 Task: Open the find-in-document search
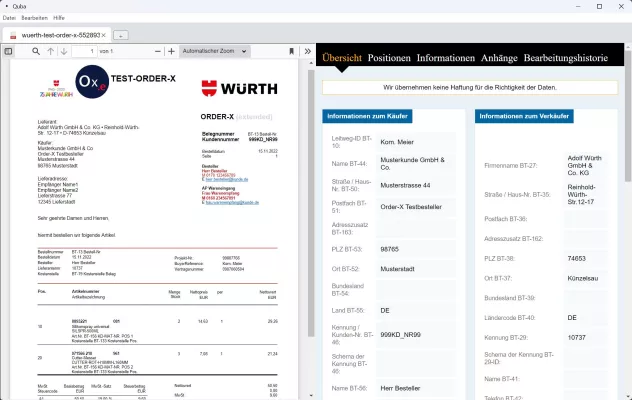(x=36, y=51)
